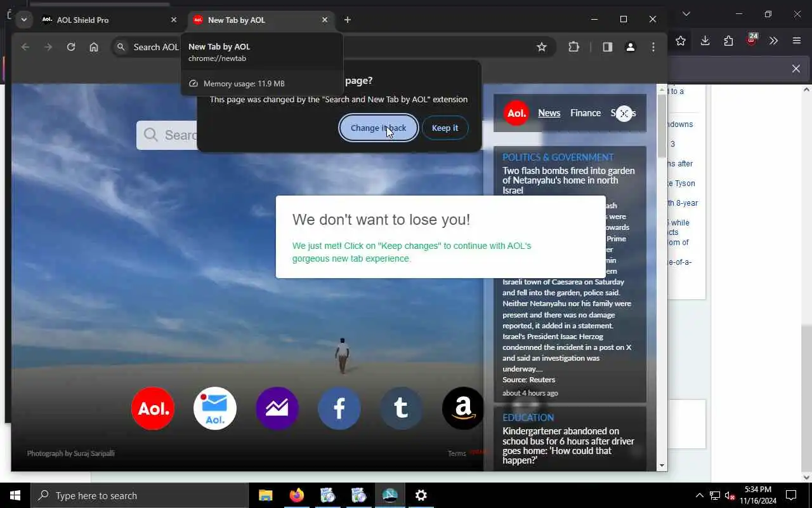Open the network status tray icon

(x=715, y=495)
